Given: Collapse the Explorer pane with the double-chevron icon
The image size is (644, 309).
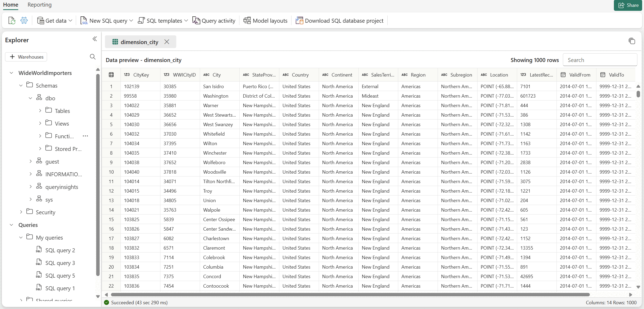Looking at the screenshot, I should coord(95,39).
